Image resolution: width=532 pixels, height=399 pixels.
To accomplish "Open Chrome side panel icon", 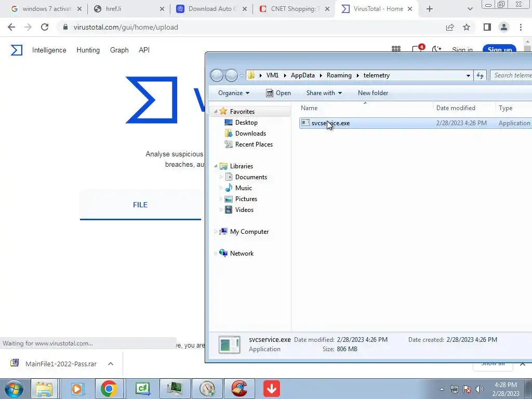I will point(487,27).
